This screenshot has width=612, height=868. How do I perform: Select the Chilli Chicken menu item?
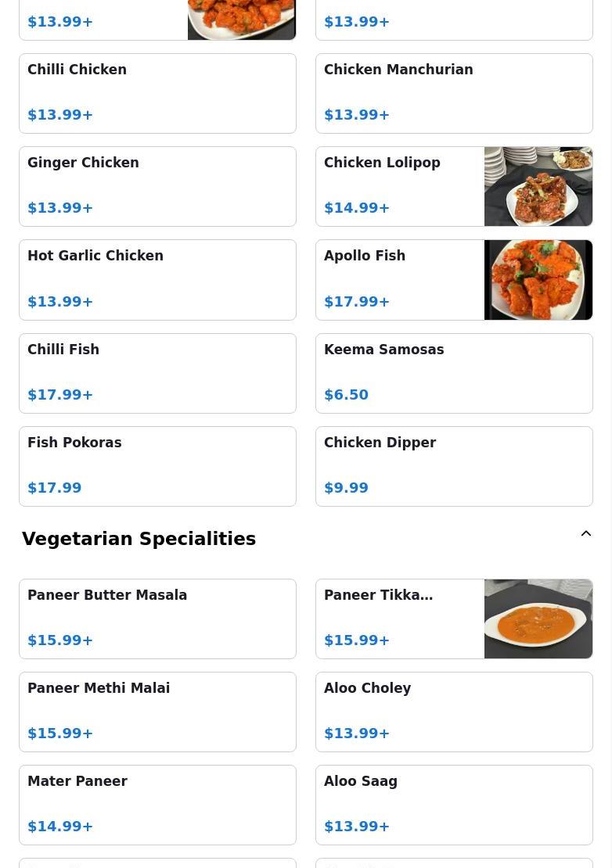pos(158,94)
